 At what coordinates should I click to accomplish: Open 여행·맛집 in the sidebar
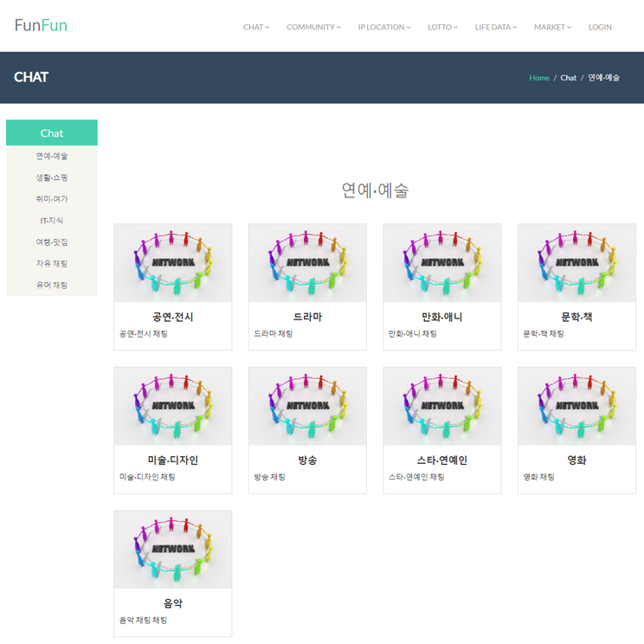pos(52,241)
